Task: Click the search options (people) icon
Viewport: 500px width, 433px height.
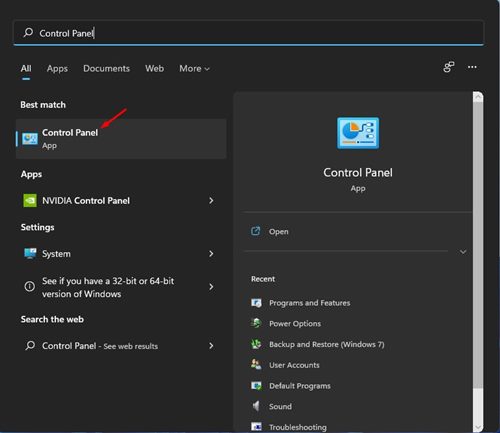Action: click(449, 67)
